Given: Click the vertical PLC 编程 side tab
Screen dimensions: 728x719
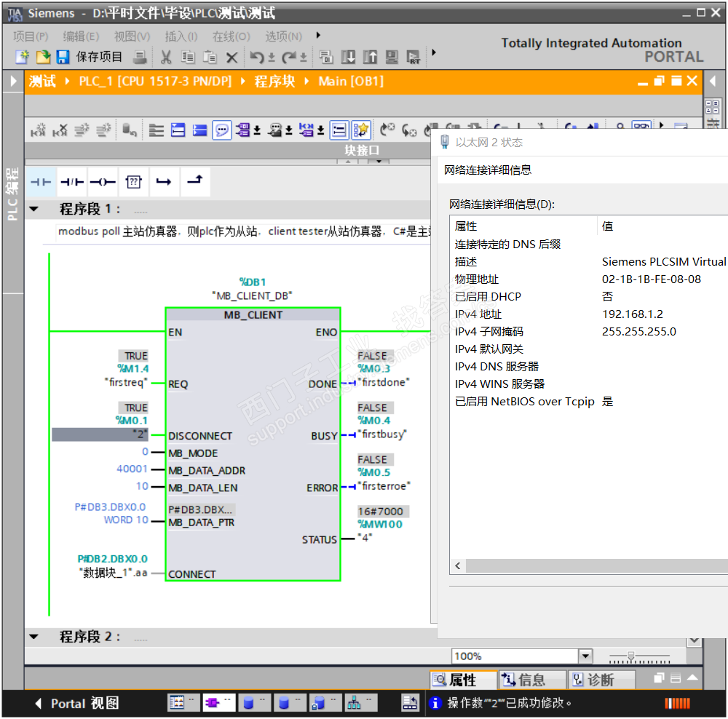Looking at the screenshot, I should point(12,194).
